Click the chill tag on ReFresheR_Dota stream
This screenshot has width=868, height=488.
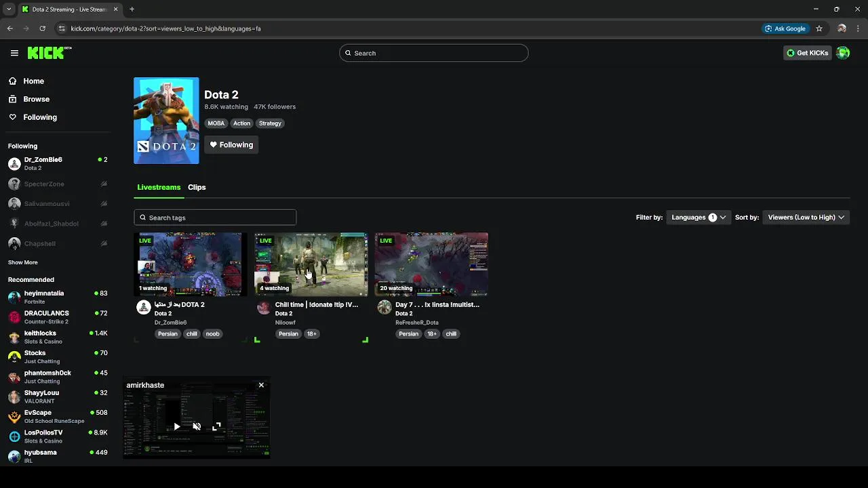pyautogui.click(x=451, y=333)
